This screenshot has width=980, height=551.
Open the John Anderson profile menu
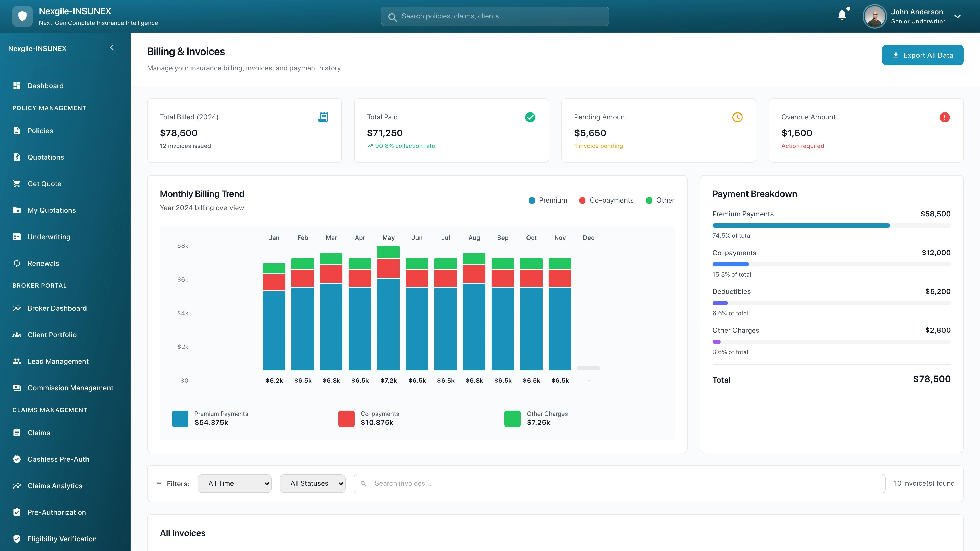917,16
